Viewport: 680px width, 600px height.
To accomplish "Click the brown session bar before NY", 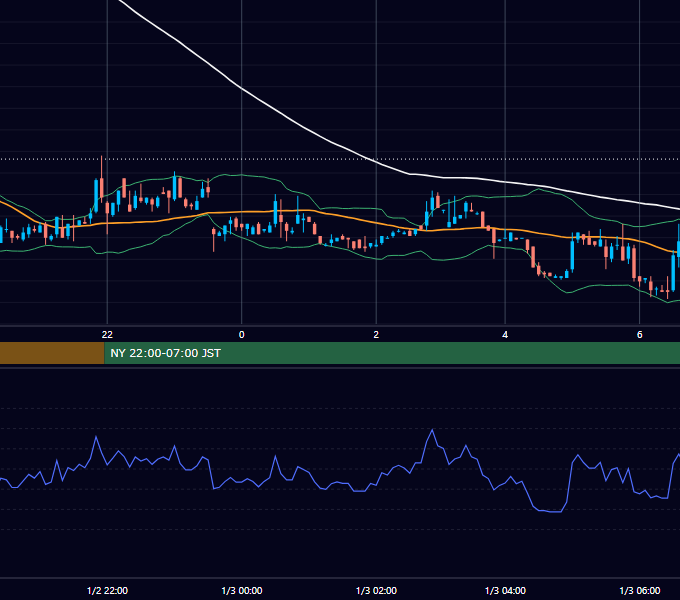I will [52, 353].
